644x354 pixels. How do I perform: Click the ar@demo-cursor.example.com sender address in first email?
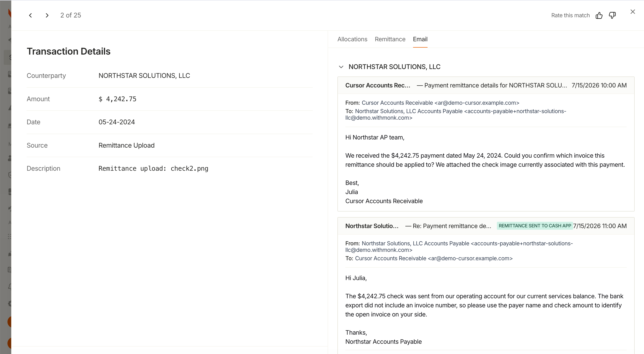click(440, 103)
